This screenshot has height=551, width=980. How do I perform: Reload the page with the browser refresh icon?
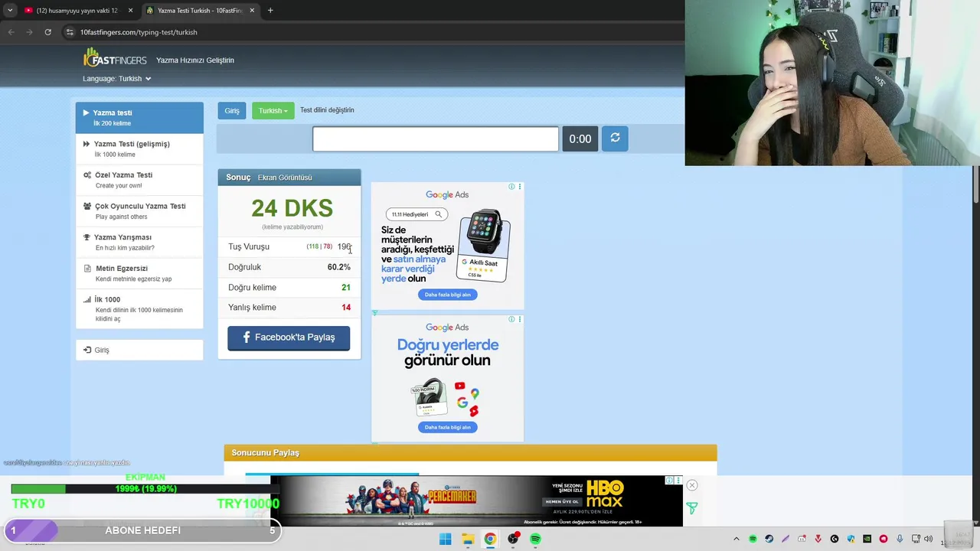(x=47, y=32)
